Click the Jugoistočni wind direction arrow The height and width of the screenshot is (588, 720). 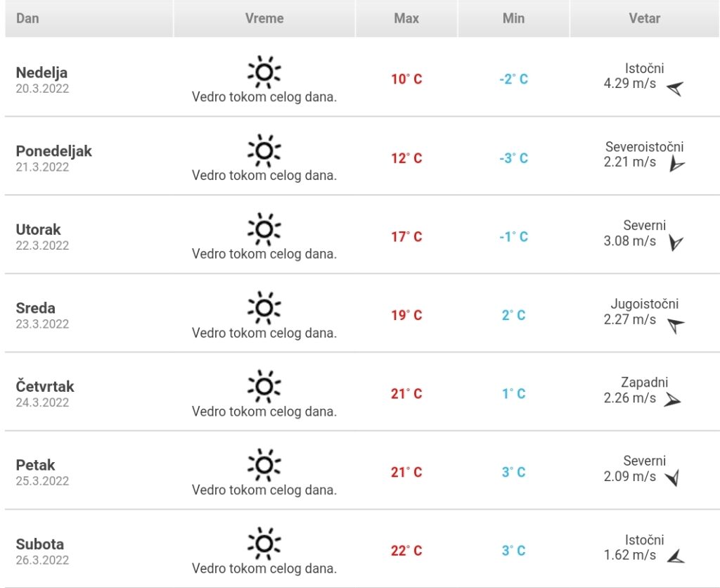(x=676, y=325)
